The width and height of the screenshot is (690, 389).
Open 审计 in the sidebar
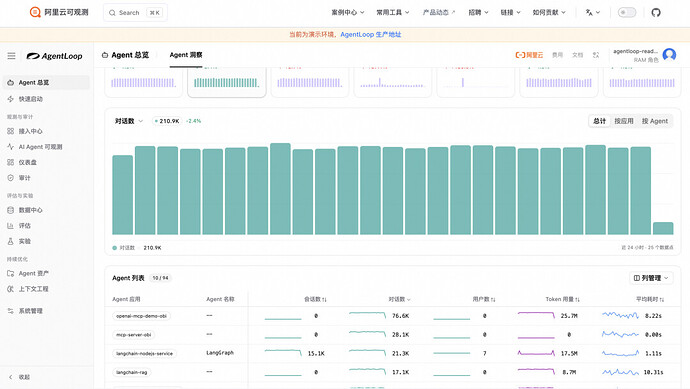click(x=46, y=178)
